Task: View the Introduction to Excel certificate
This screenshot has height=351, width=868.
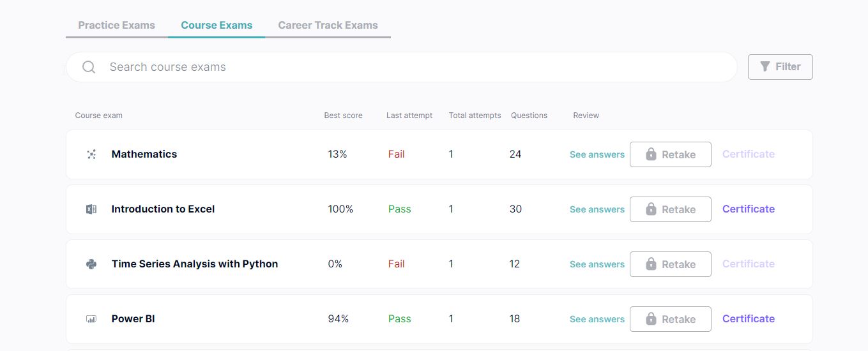Action: tap(748, 209)
